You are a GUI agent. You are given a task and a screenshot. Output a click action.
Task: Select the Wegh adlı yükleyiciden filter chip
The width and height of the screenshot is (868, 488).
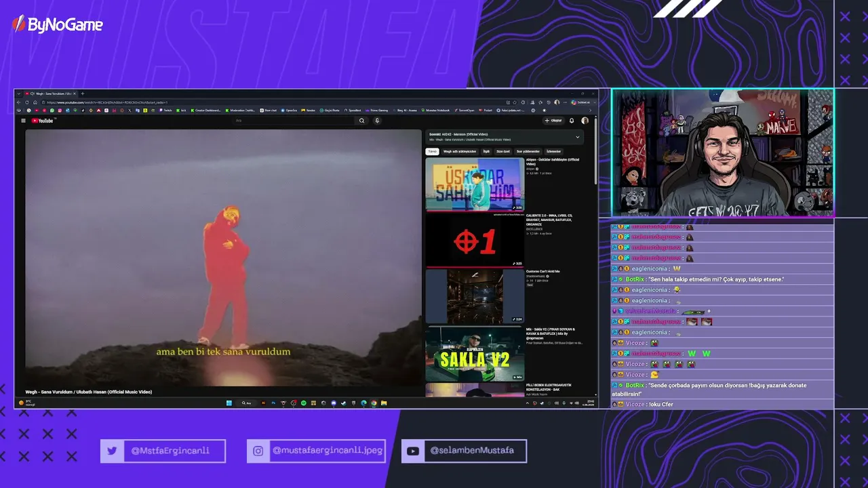(460, 152)
